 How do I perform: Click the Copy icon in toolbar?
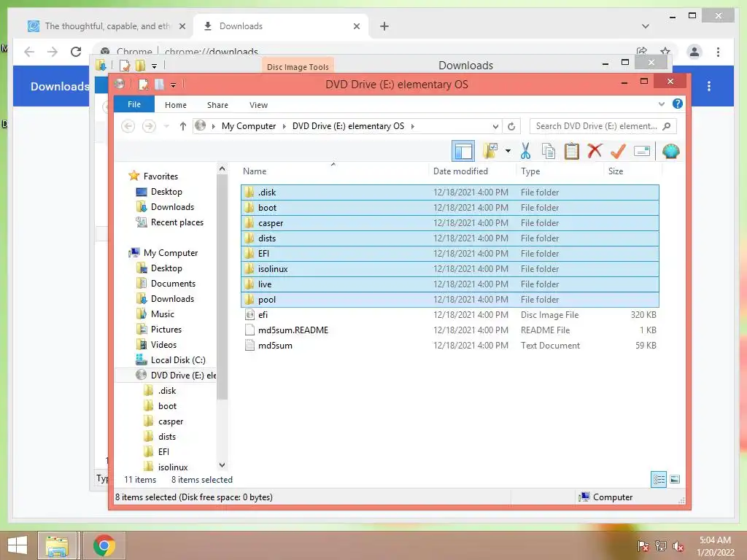tap(549, 152)
